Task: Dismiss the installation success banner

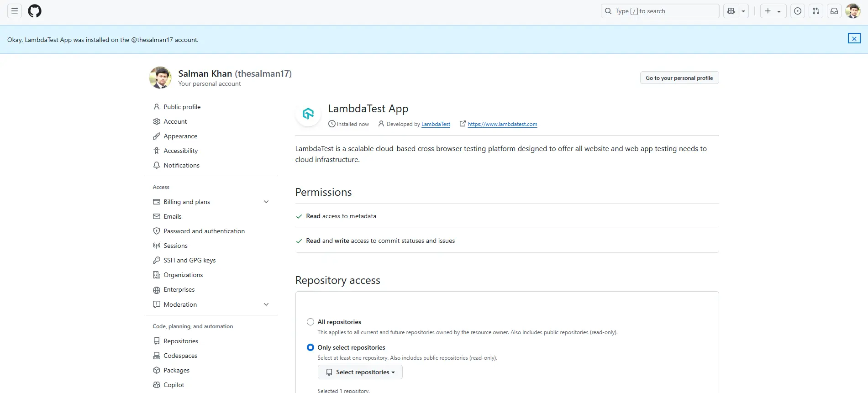Action: [854, 39]
